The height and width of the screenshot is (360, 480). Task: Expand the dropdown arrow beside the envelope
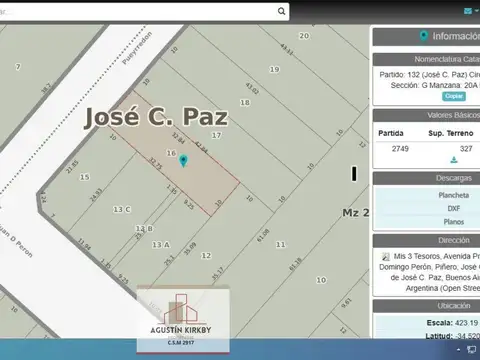click(x=476, y=11)
